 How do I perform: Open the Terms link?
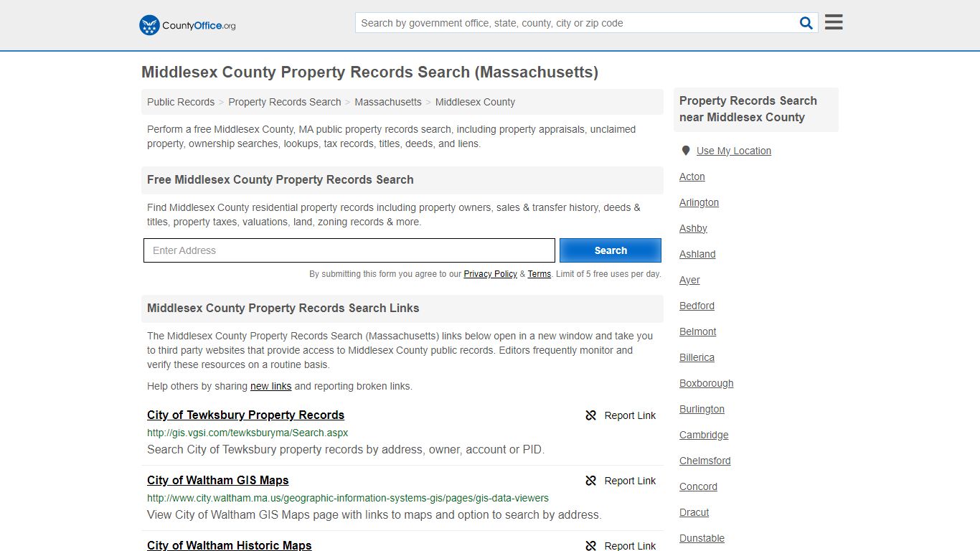click(540, 274)
